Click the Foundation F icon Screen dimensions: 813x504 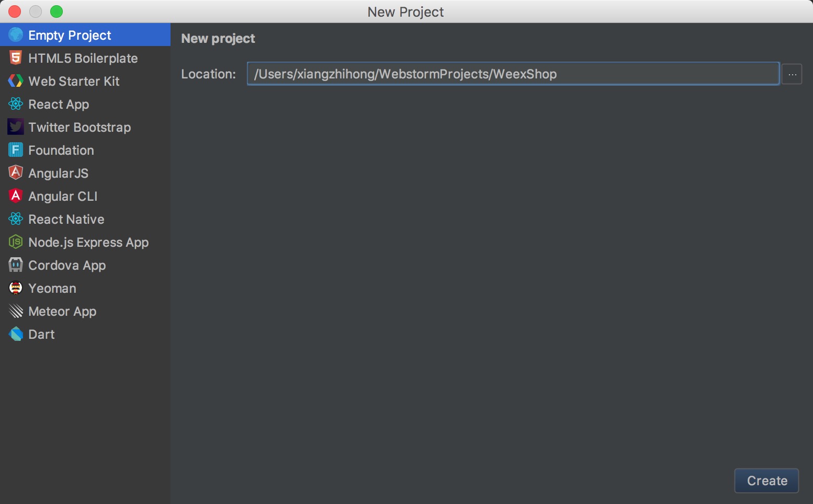(16, 150)
